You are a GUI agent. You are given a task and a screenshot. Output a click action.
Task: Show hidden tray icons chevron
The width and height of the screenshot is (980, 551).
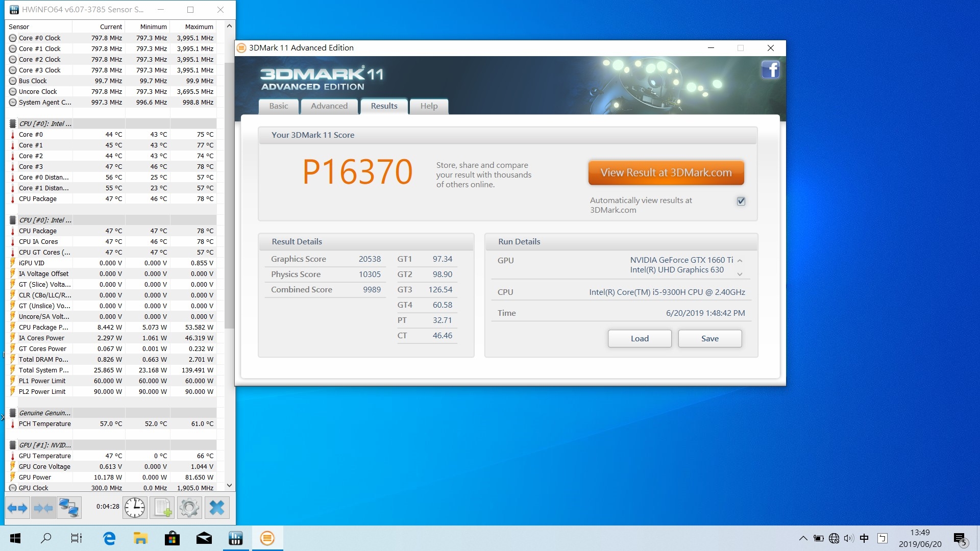tap(803, 538)
